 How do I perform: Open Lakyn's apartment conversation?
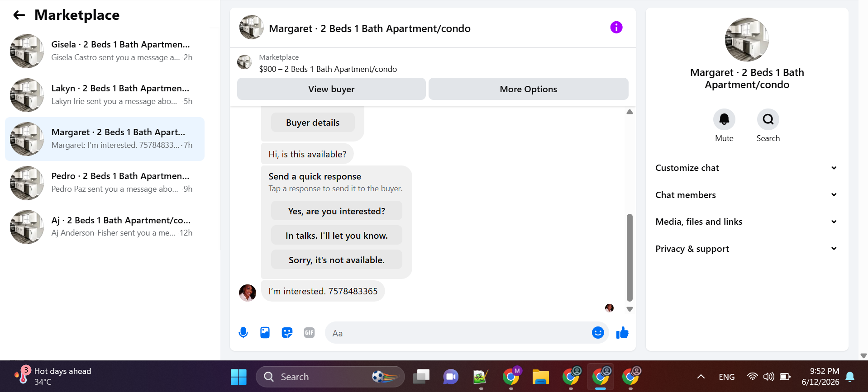click(105, 95)
